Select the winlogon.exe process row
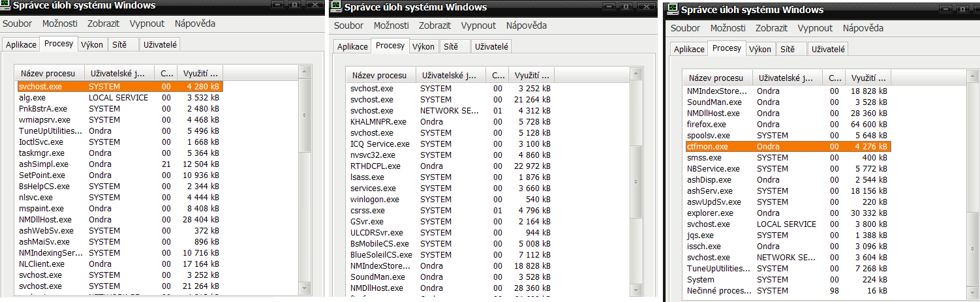The image size is (980, 302). (x=452, y=199)
